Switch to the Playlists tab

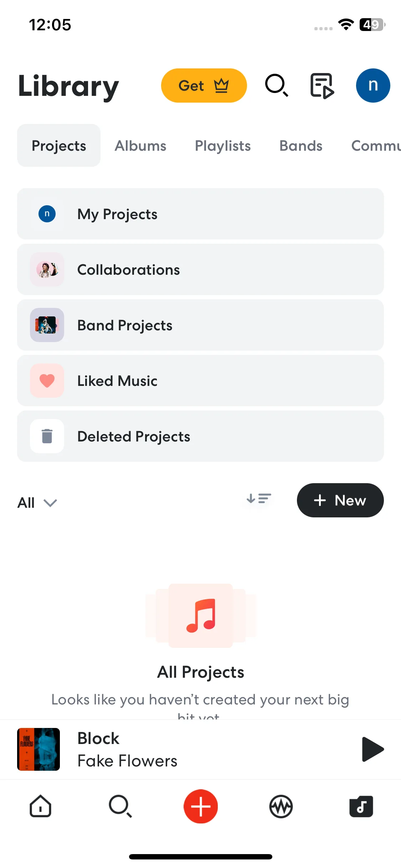pyautogui.click(x=223, y=145)
